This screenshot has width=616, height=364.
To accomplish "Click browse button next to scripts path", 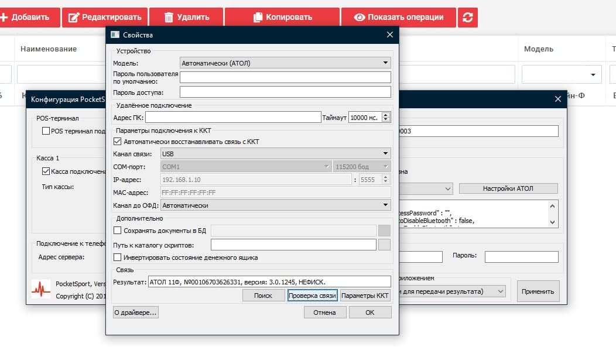I will coord(384,245).
